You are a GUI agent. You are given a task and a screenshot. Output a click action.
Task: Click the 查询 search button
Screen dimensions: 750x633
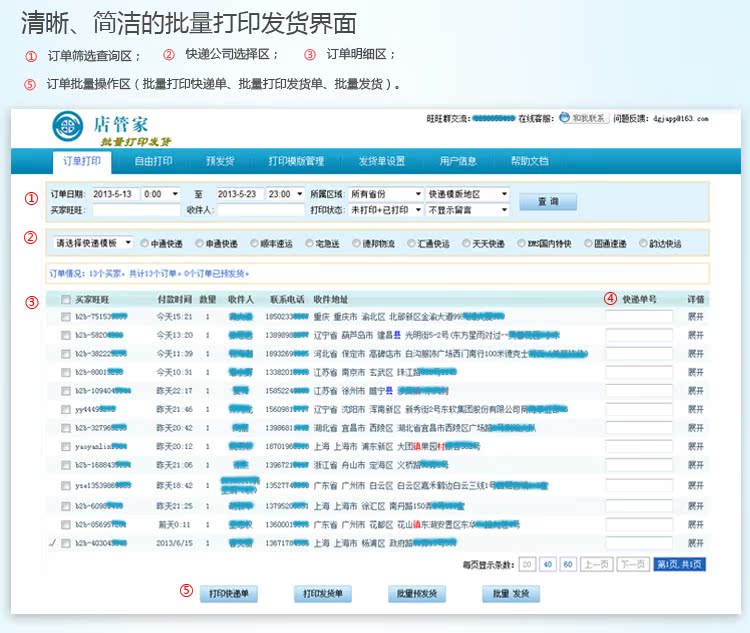(x=548, y=201)
